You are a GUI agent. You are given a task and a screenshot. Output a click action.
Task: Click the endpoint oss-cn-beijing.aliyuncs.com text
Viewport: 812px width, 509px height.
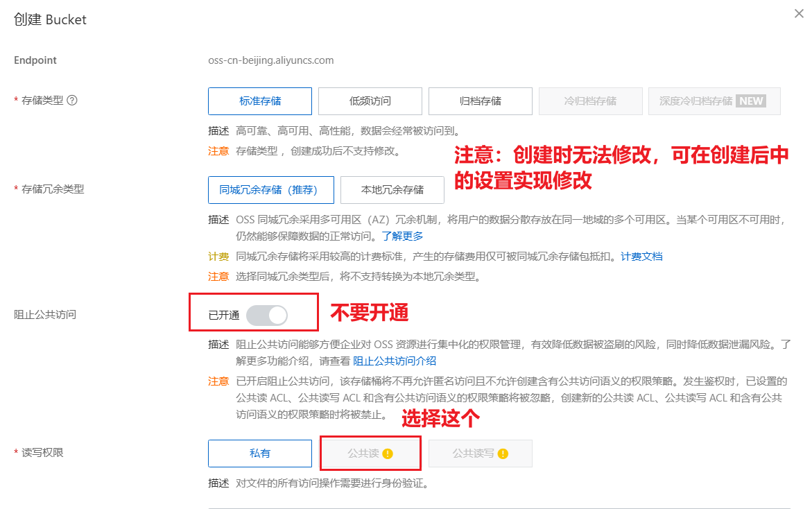271,60
